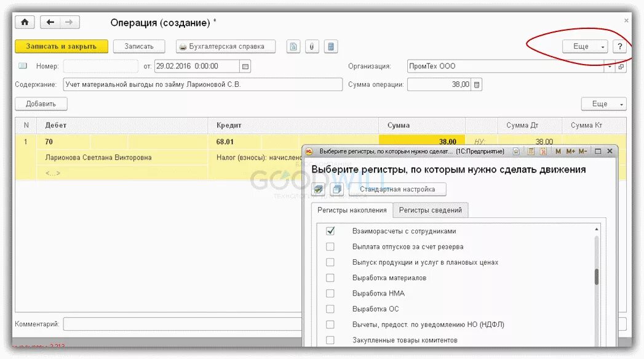This screenshot has height=359, width=644.
Task: Click the Записать button
Action: [139, 46]
